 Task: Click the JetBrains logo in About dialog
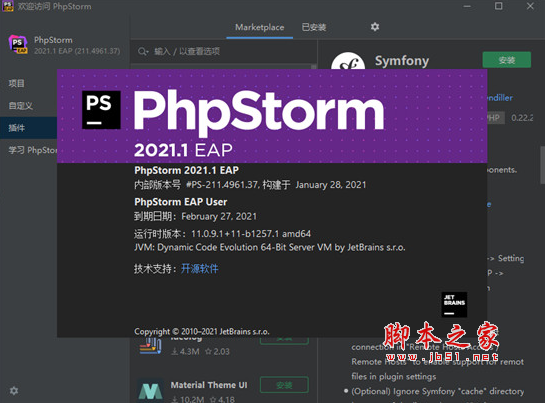454,304
